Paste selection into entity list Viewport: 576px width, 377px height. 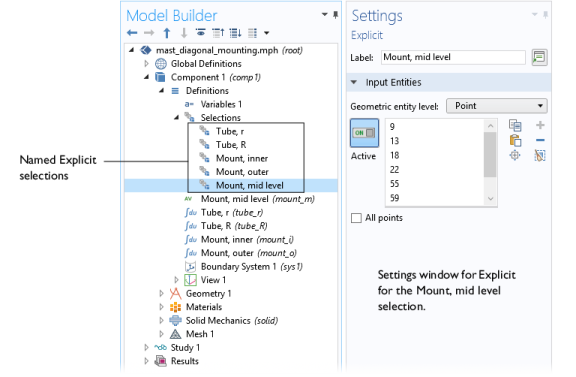coord(515,140)
